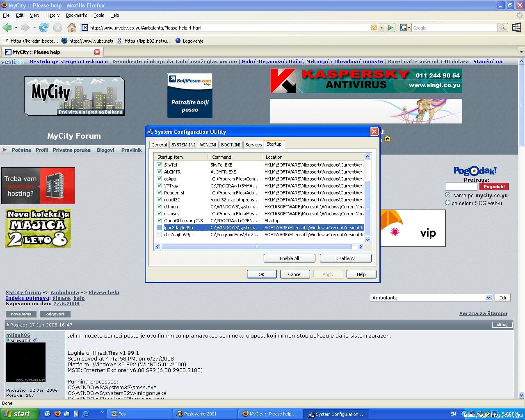
Task: Switch to Pos taskbar window
Action: (139, 414)
